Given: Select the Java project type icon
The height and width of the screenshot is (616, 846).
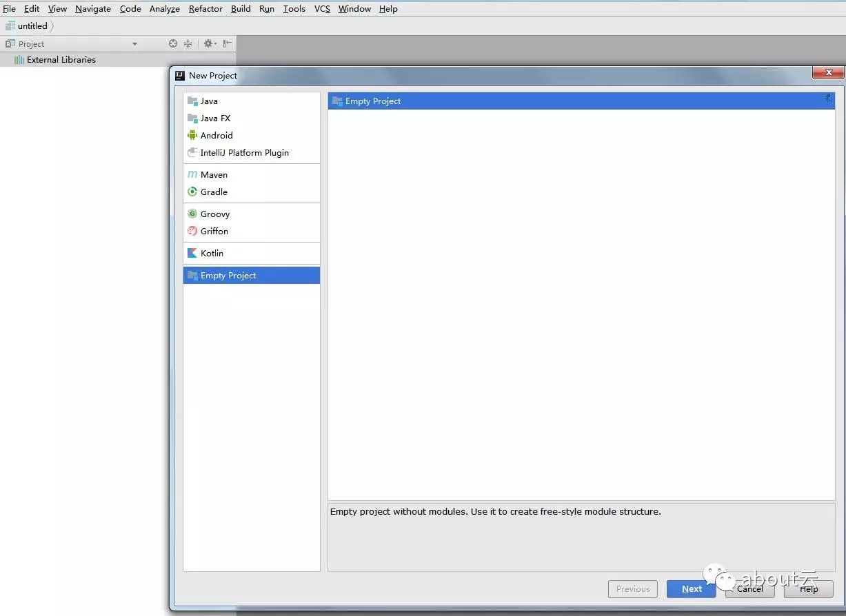Looking at the screenshot, I should pos(192,101).
